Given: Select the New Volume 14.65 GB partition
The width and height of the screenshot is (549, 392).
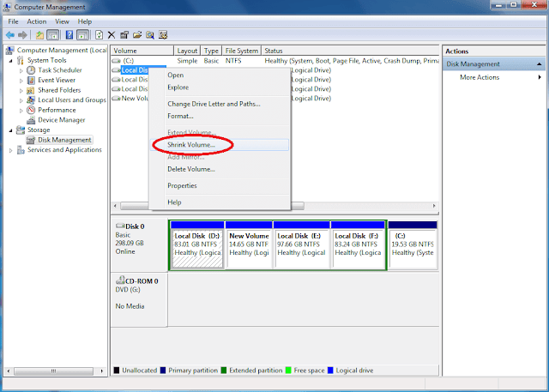Looking at the screenshot, I should pyautogui.click(x=249, y=245).
